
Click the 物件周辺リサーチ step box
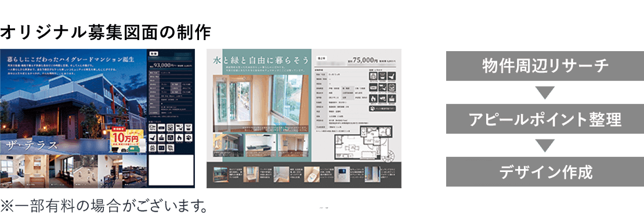545,66
